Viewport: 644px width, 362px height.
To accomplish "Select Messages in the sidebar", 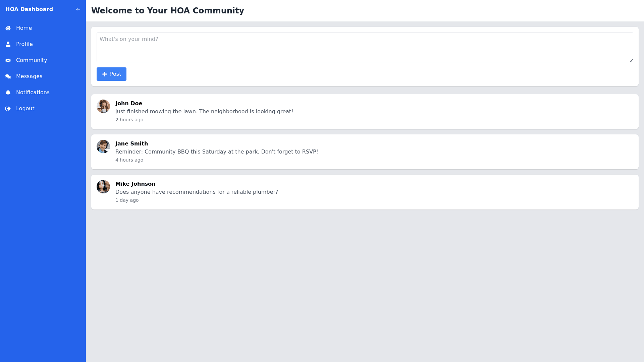I will (29, 76).
